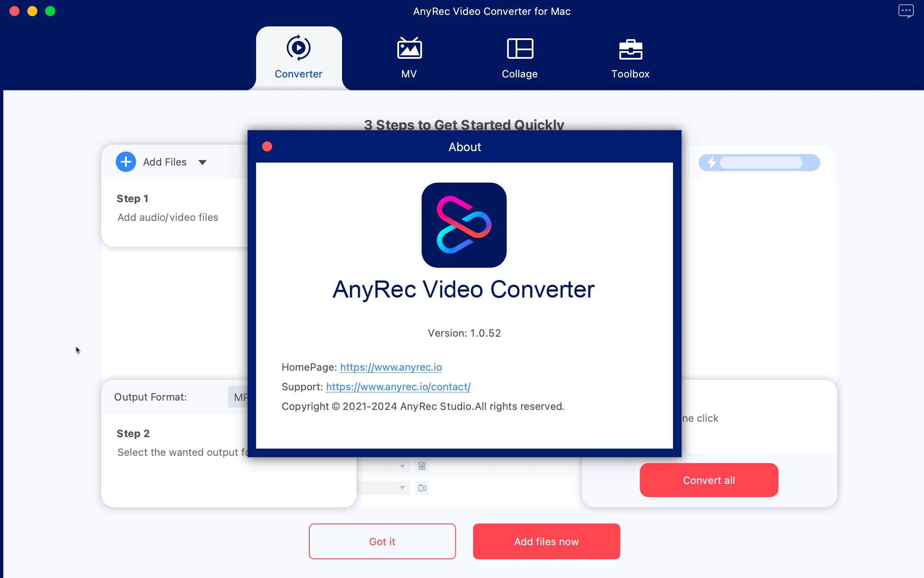
Task: Open the Converter tab
Action: 299,57
